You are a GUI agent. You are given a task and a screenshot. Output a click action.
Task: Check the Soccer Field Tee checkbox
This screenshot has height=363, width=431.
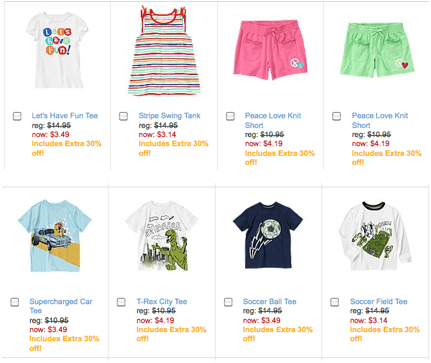coord(335,302)
